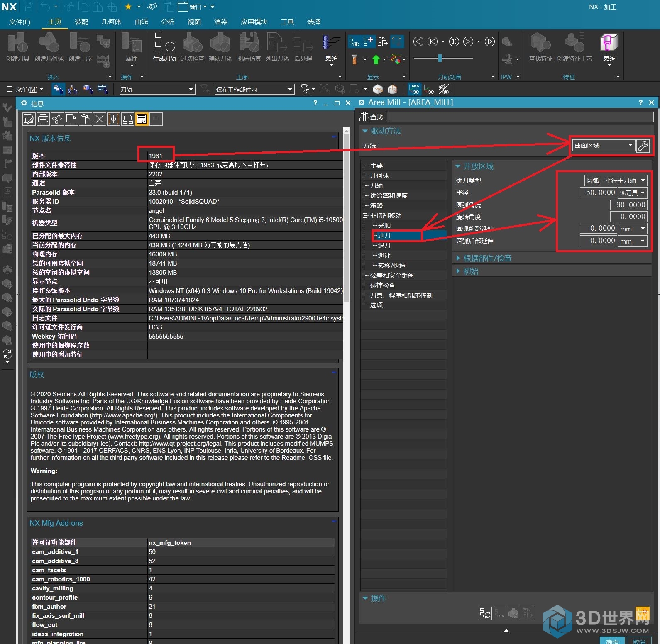Click the play forward animation button
Screen dimensions: 660x644
coord(490,41)
